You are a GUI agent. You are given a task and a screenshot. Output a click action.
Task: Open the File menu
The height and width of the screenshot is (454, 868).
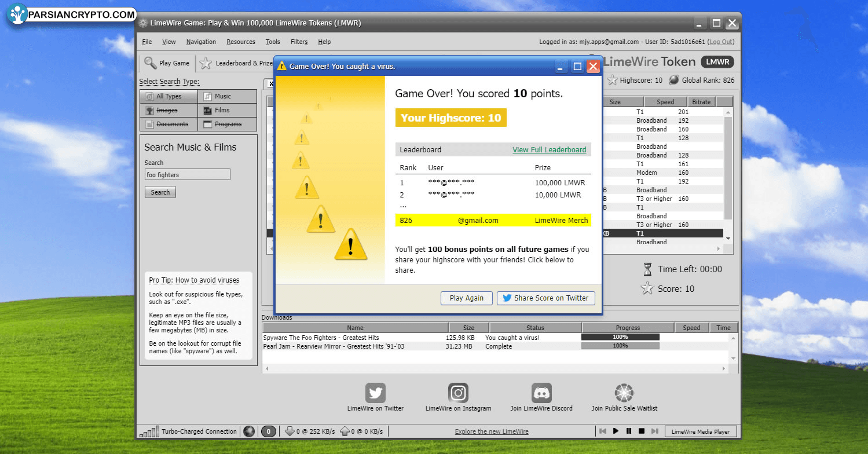coord(147,42)
